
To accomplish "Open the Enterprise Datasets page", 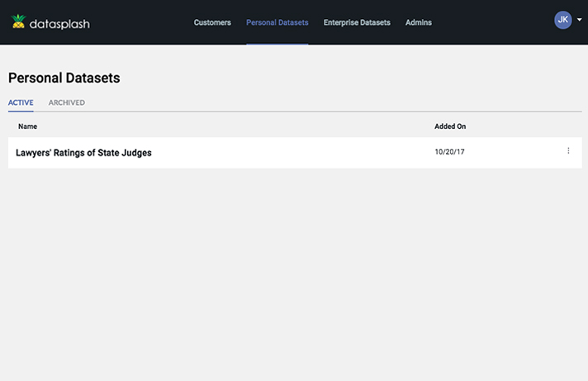I will point(357,22).
